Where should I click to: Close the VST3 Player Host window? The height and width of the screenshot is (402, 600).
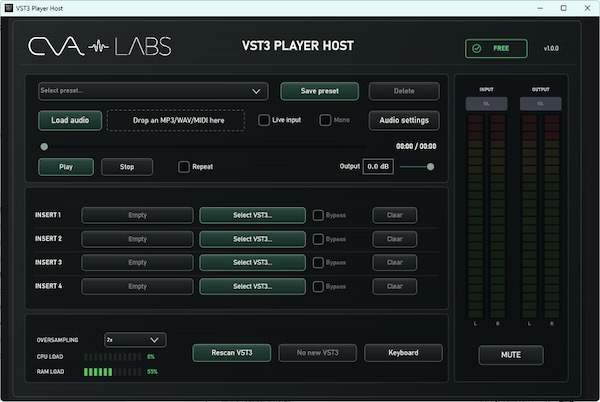(587, 8)
